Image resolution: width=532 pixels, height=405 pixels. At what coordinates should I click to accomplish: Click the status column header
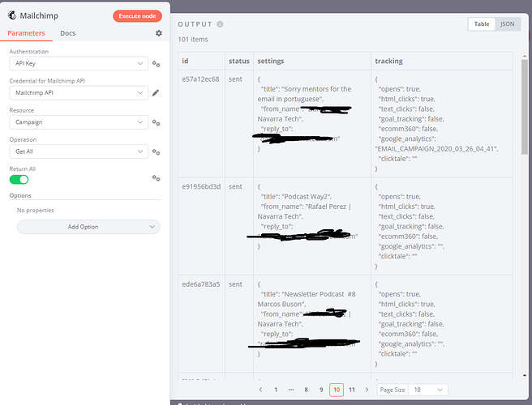(x=239, y=61)
